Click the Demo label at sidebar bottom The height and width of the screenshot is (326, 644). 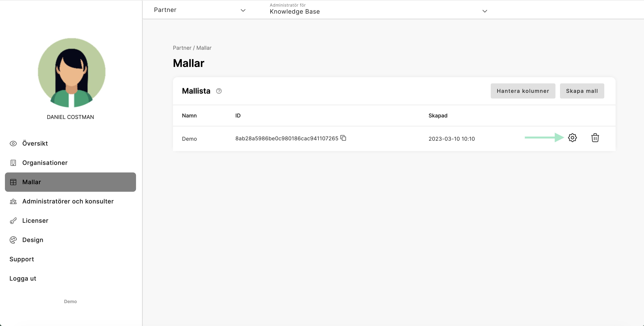click(x=71, y=302)
